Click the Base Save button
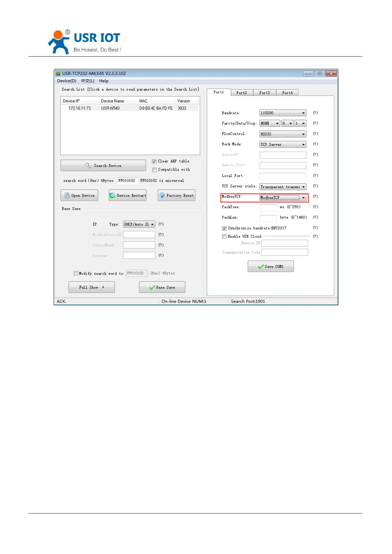This screenshot has height=554, width=392. tap(162, 287)
